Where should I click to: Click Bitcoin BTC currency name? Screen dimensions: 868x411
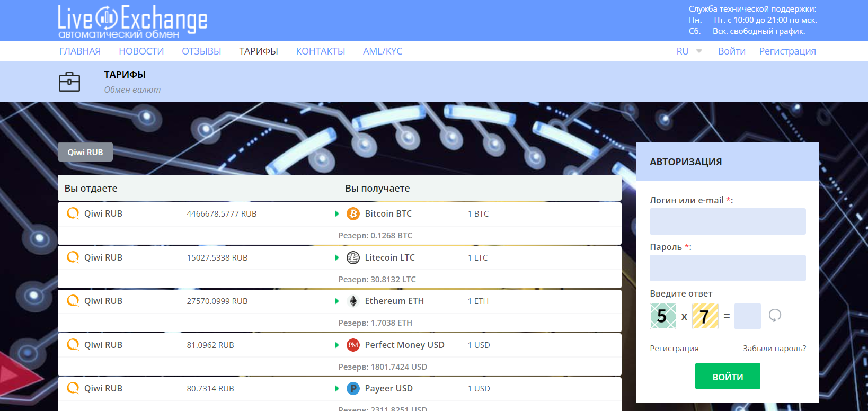pyautogui.click(x=388, y=213)
